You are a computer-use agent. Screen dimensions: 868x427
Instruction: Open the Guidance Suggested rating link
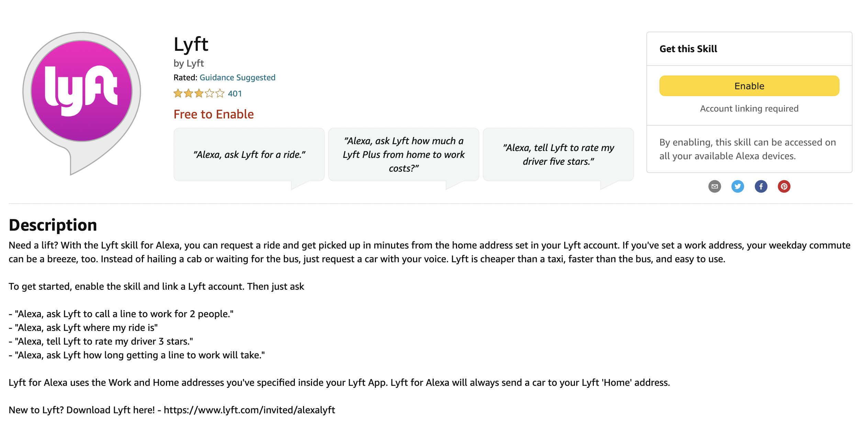(x=237, y=78)
